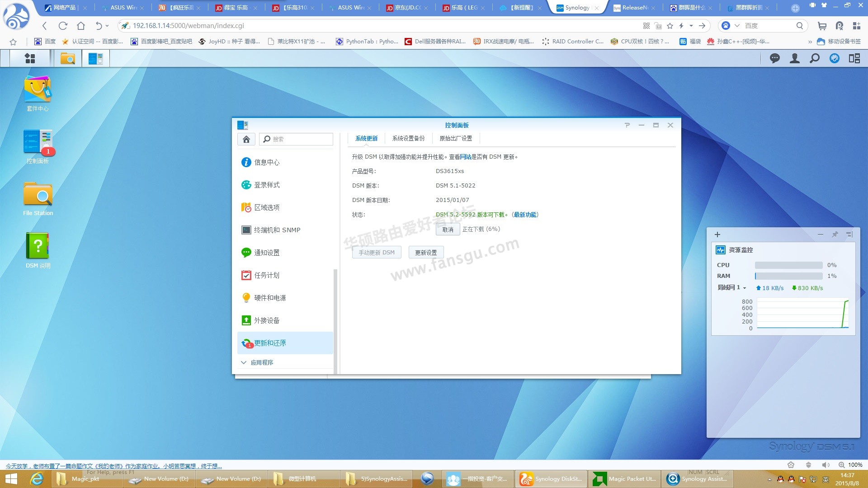Show hidden system tray icons arrow
The height and width of the screenshot is (488, 868).
click(769, 479)
